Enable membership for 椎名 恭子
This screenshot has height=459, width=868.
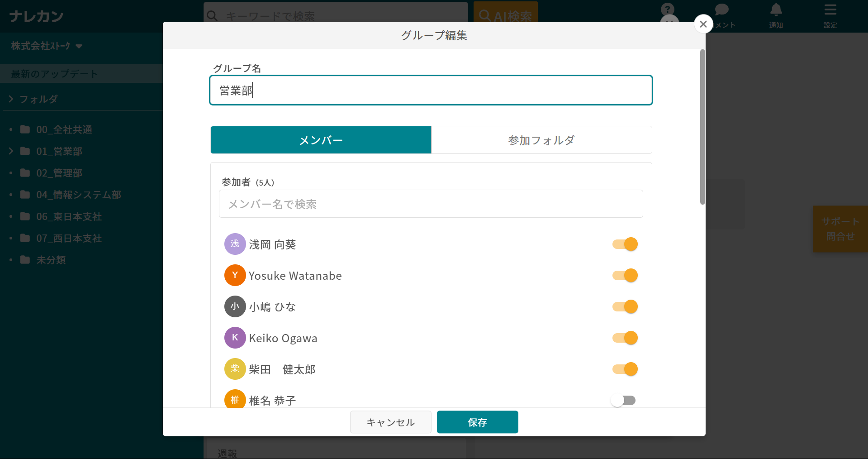click(623, 400)
